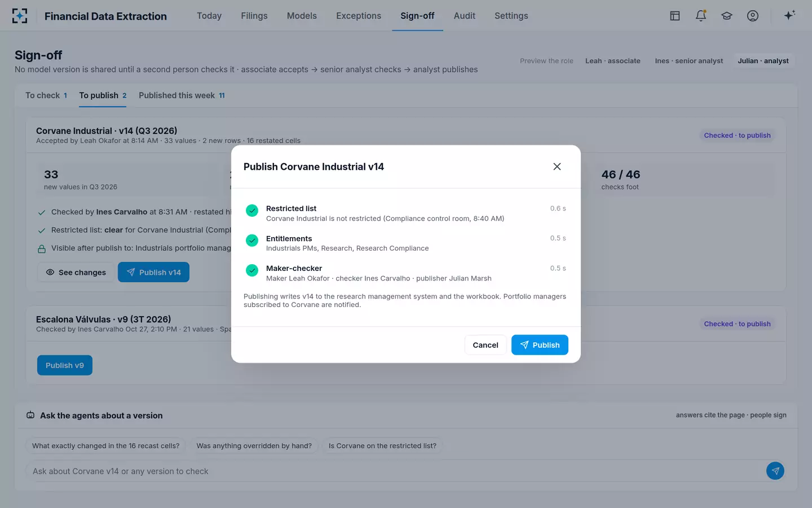Click the '33' new values count
This screenshot has width=812, height=508.
51,174
